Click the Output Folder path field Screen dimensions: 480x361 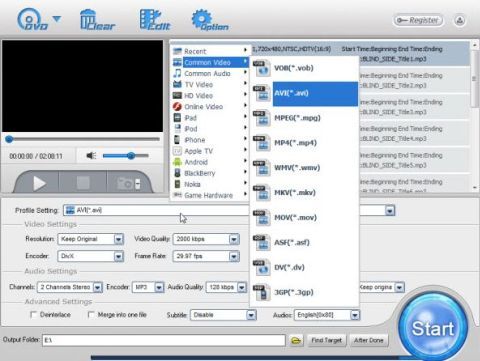[x=164, y=340]
